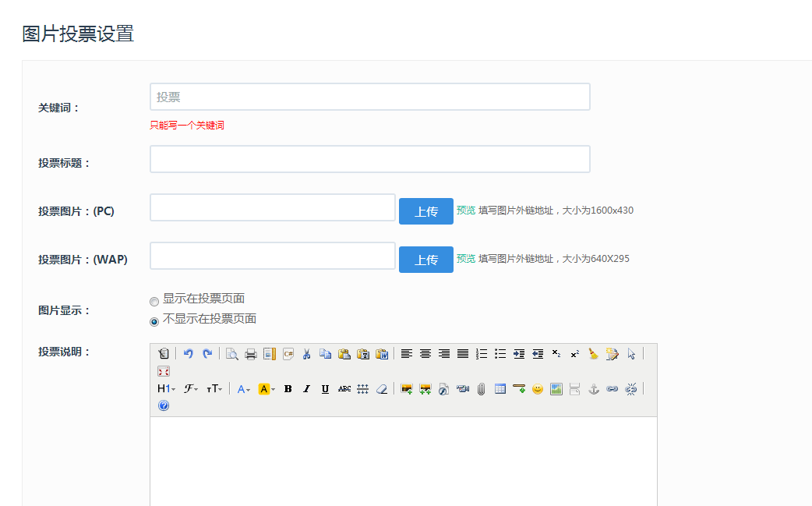Open 预览 link for WAP image
The image size is (812, 506).
466,258
